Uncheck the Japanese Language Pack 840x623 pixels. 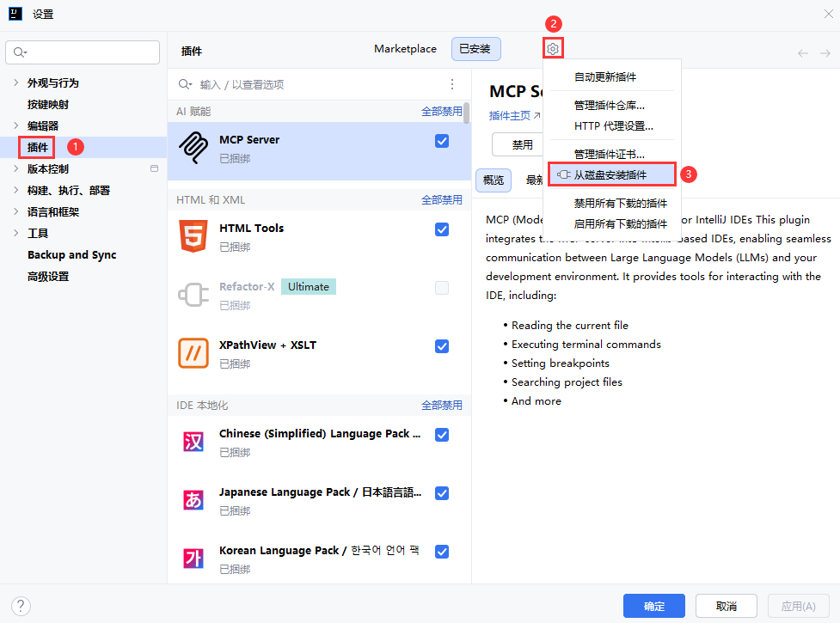click(x=442, y=493)
